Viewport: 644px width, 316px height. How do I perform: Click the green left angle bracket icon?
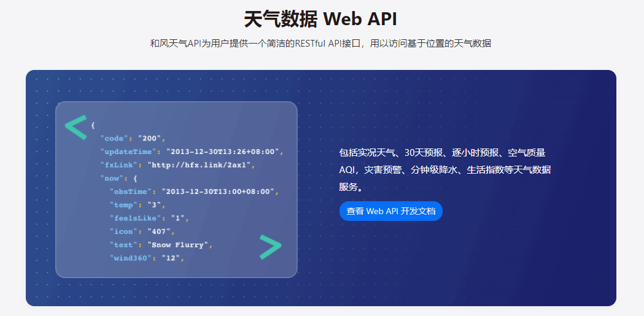(76, 127)
